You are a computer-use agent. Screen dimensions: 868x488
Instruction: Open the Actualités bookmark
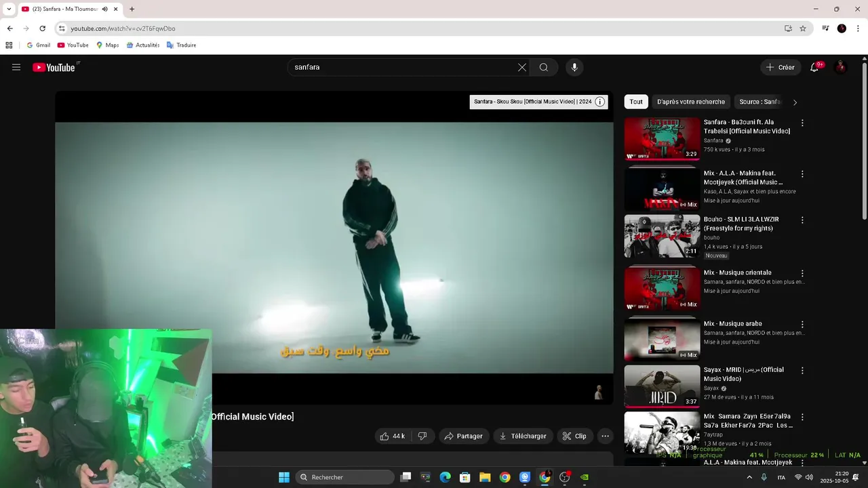click(x=142, y=45)
